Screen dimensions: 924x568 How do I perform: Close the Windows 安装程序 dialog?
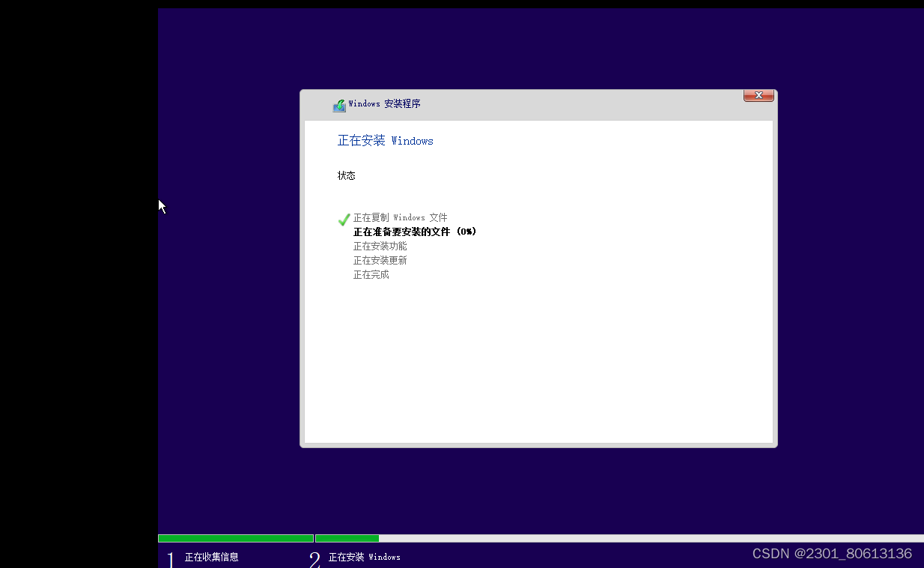(759, 96)
